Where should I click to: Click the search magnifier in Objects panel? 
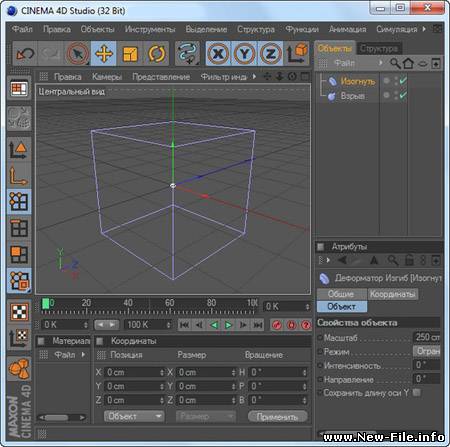[x=395, y=63]
